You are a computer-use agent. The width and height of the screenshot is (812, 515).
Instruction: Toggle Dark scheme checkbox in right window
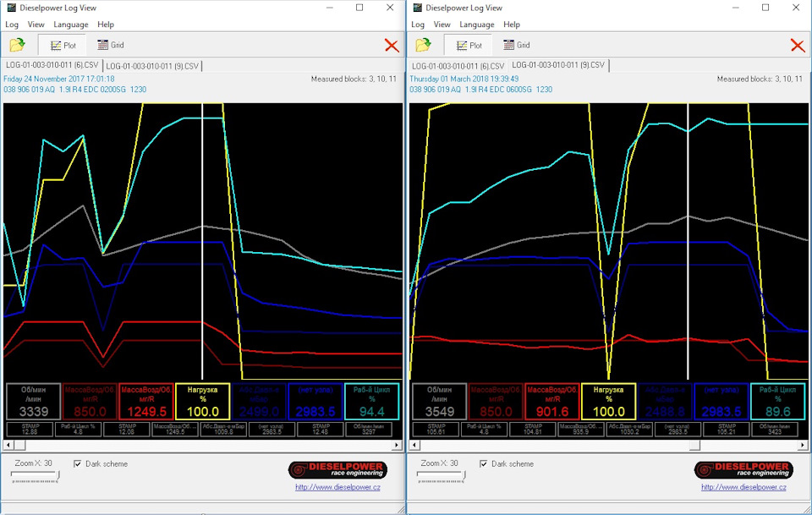point(484,463)
